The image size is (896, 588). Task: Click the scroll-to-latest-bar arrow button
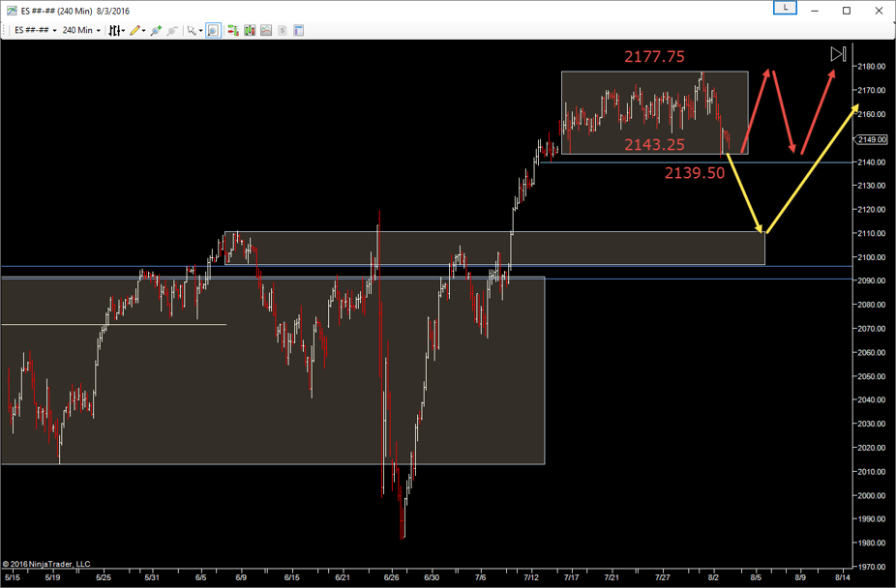click(x=838, y=54)
